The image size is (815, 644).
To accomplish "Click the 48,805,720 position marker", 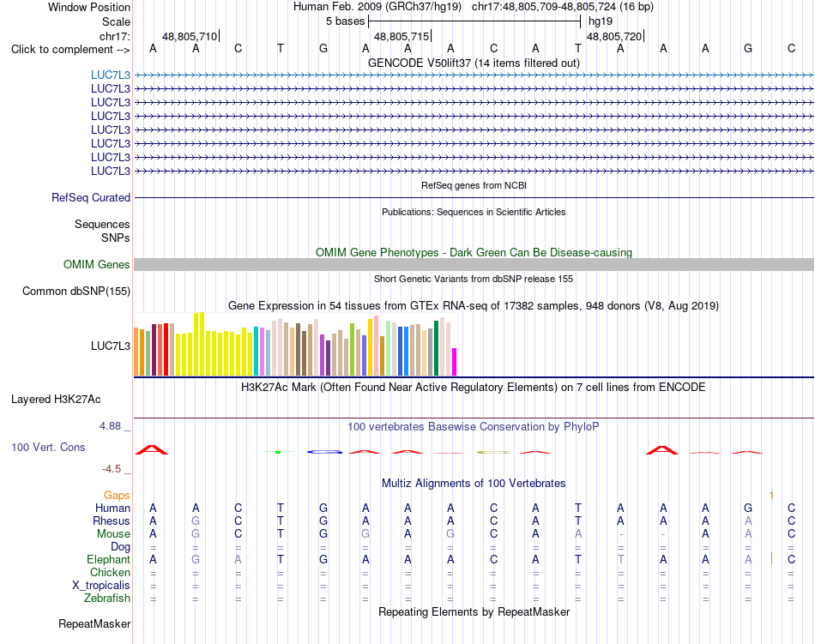I will [x=615, y=36].
